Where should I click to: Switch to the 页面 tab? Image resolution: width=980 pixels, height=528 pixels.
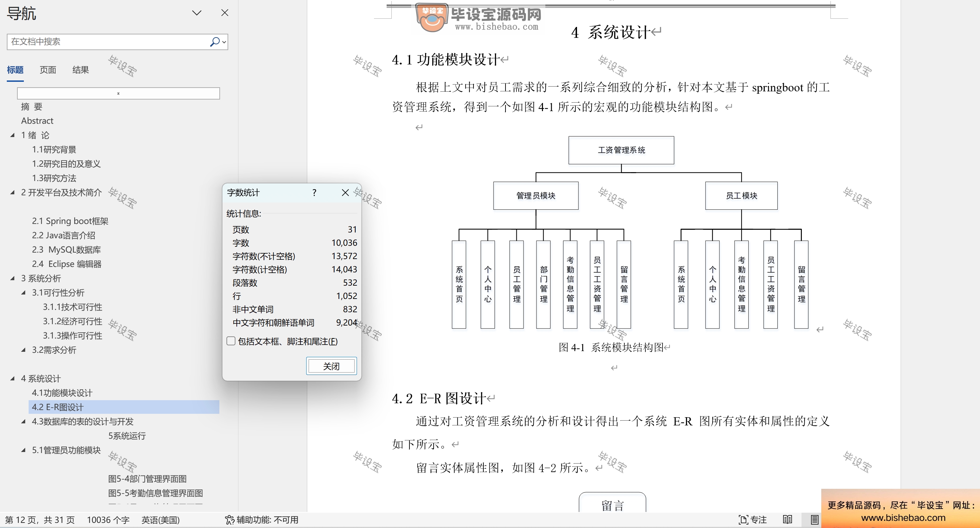pos(48,70)
